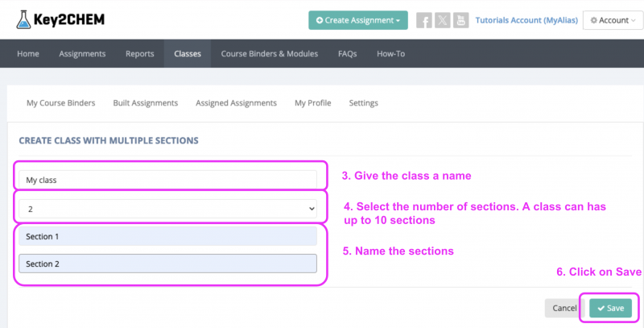
Task: Open the YouTube icon link
Action: click(460, 20)
